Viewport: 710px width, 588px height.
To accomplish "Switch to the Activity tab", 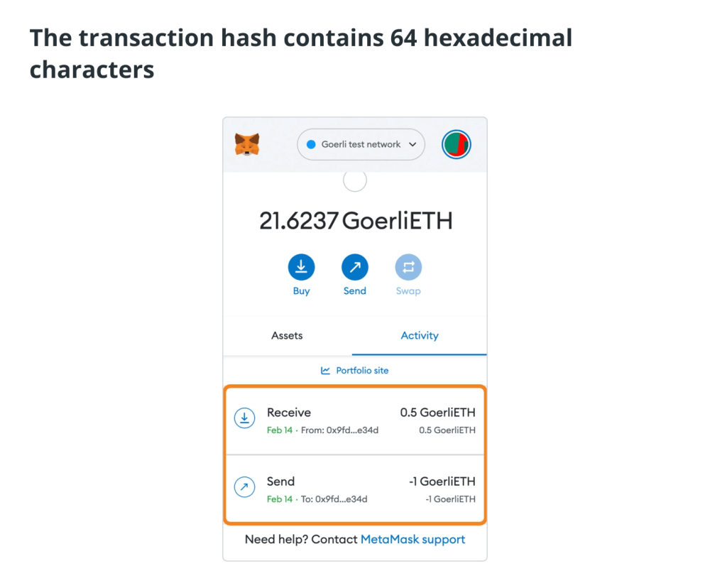I will (420, 336).
